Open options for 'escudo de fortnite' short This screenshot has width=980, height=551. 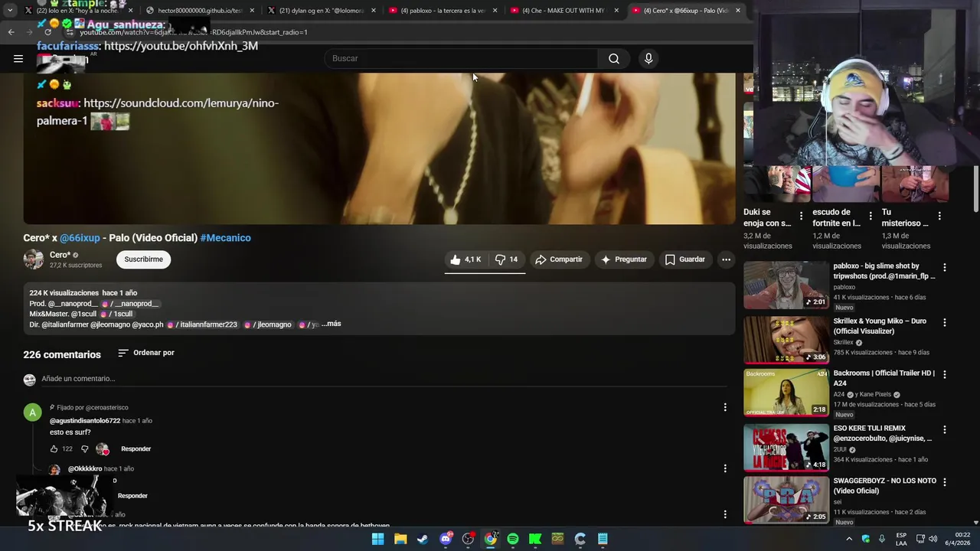pyautogui.click(x=871, y=217)
